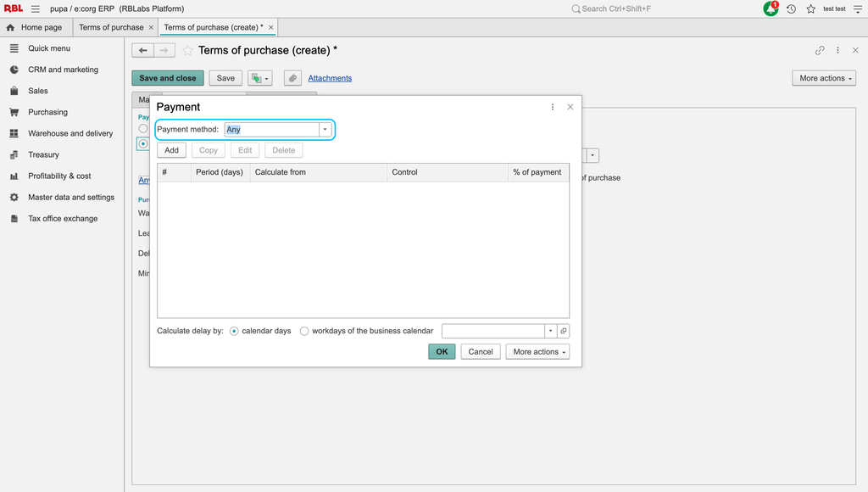The image size is (868, 492).
Task: Click the Purchasing cart icon
Action: (x=14, y=112)
